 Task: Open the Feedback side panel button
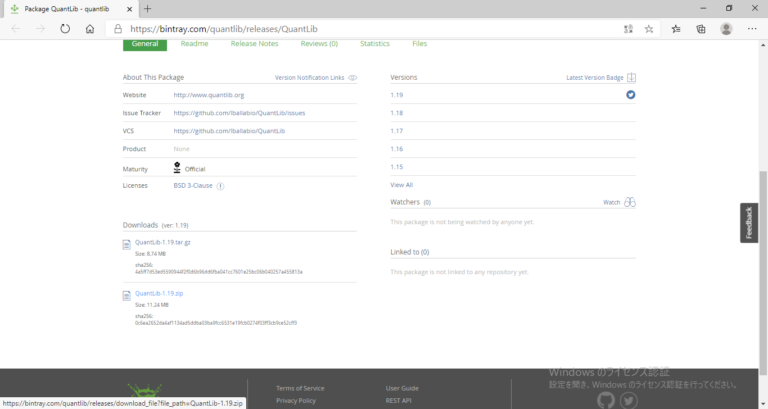tap(749, 224)
